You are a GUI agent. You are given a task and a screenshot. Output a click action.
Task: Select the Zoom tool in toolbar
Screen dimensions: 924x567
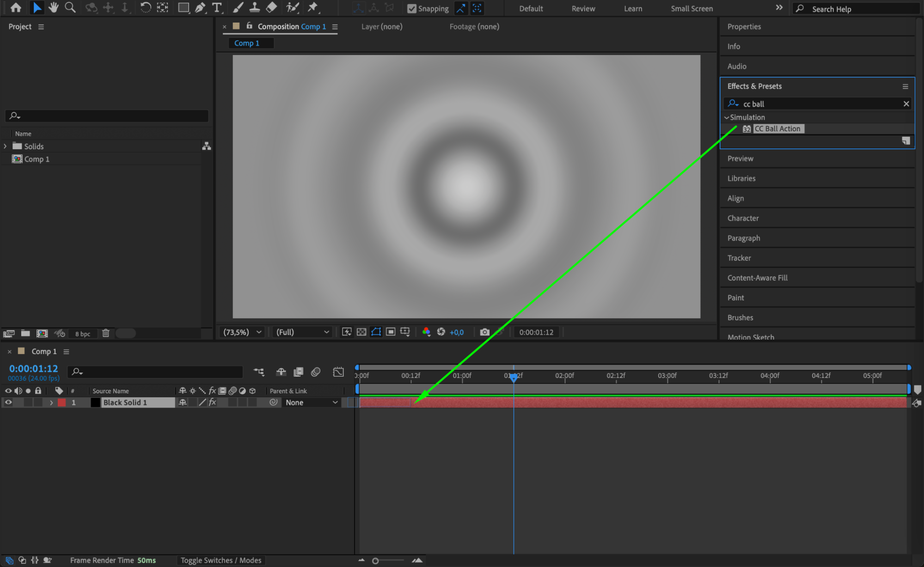70,7
